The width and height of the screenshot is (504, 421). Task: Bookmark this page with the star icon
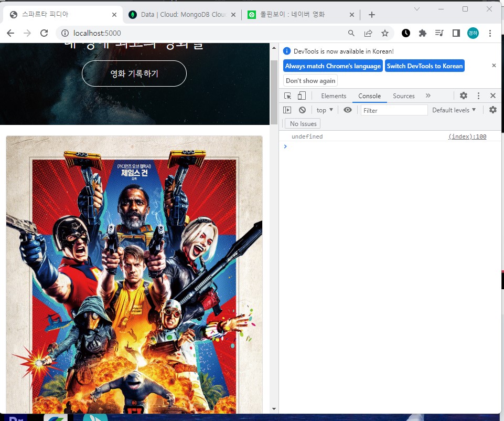pos(385,33)
